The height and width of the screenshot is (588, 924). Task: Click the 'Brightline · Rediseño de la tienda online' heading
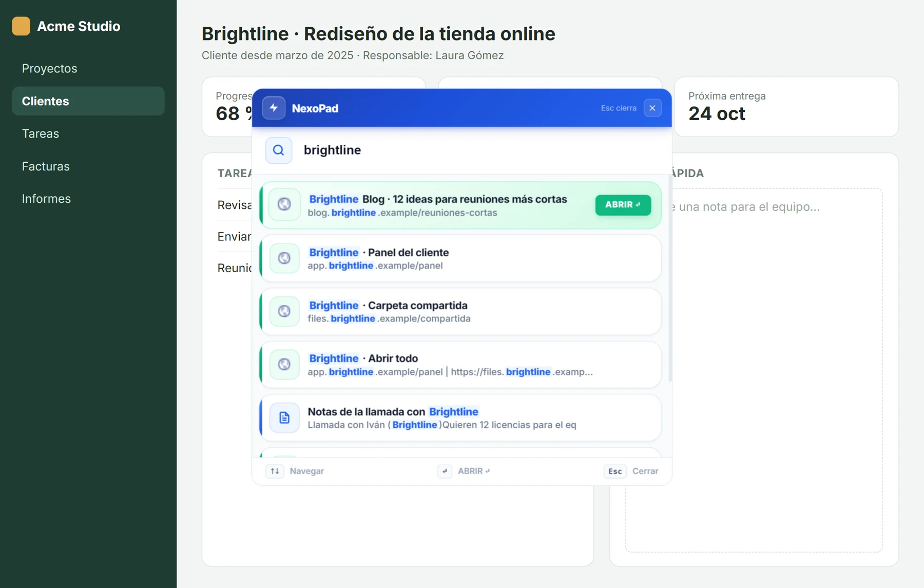click(x=378, y=34)
